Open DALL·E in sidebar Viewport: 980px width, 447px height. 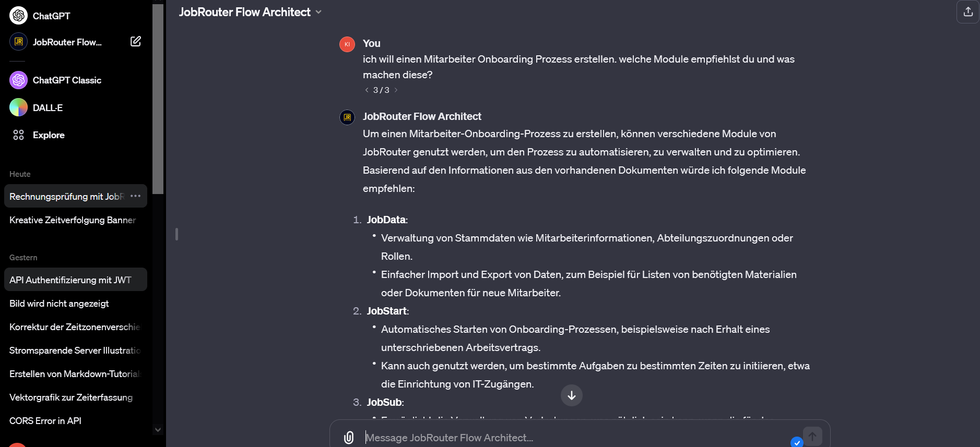pos(48,108)
